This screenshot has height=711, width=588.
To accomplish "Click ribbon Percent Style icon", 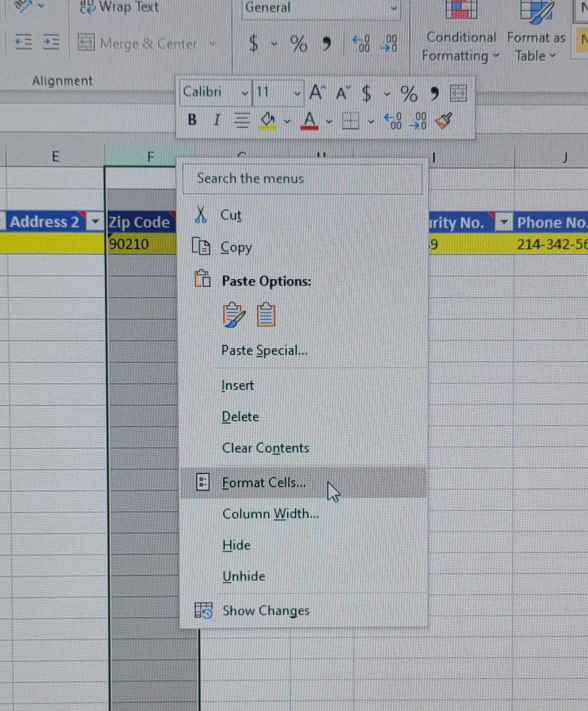I will pos(298,44).
